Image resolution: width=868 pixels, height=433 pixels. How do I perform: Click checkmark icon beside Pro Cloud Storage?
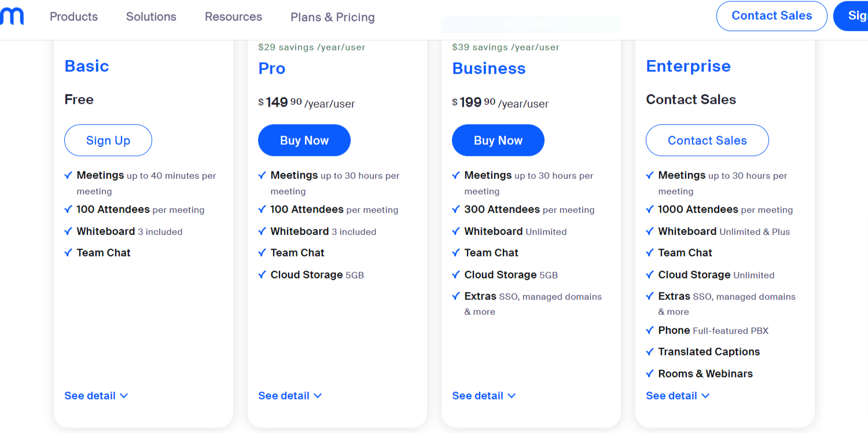(x=262, y=274)
